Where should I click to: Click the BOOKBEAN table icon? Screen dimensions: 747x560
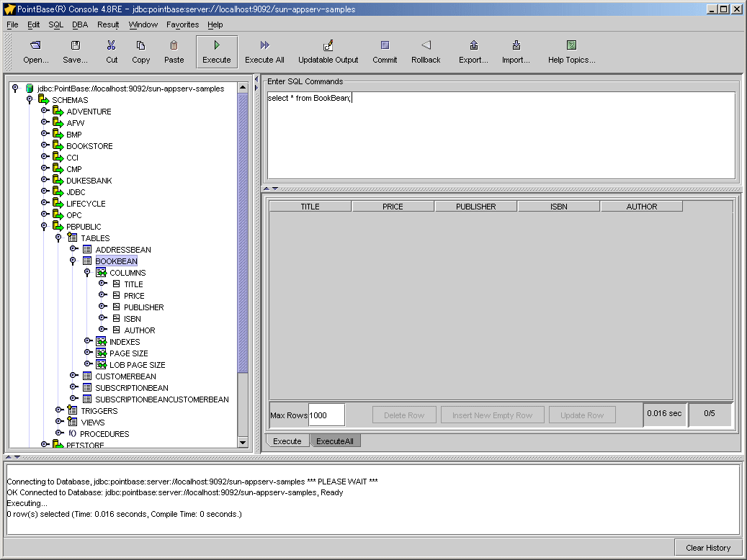click(x=86, y=261)
